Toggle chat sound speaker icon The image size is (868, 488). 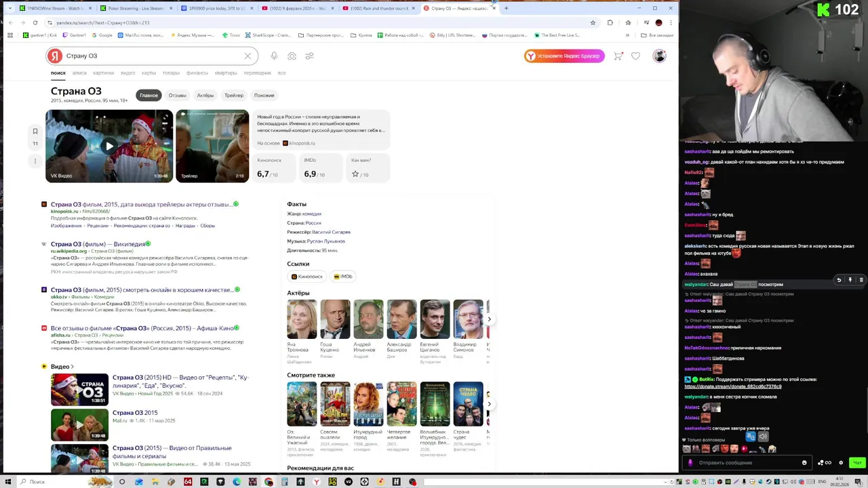point(763,437)
